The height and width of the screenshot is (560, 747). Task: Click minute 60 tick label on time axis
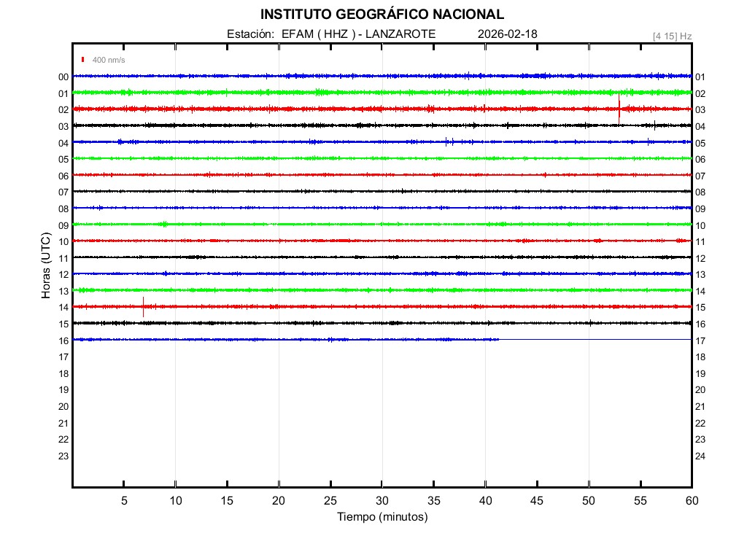[x=691, y=501]
